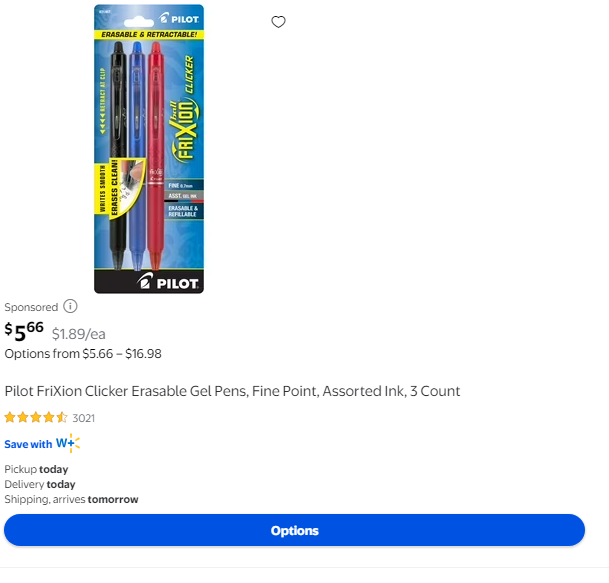Click the blue Options button
Screen dimensions: 609x583
point(294,530)
